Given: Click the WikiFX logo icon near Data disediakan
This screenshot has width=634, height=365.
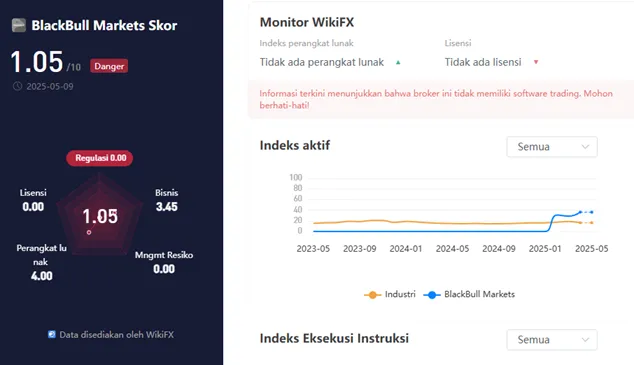Looking at the screenshot, I should (x=52, y=334).
